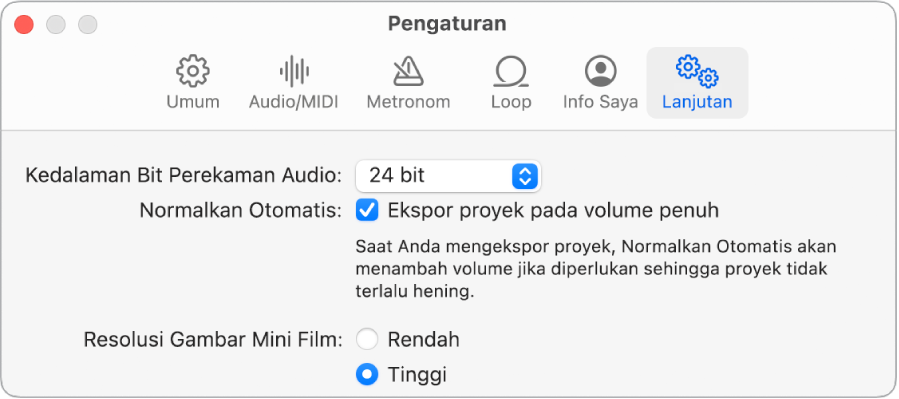
Task: Open the Metronom settings pane
Action: pyautogui.click(x=408, y=83)
